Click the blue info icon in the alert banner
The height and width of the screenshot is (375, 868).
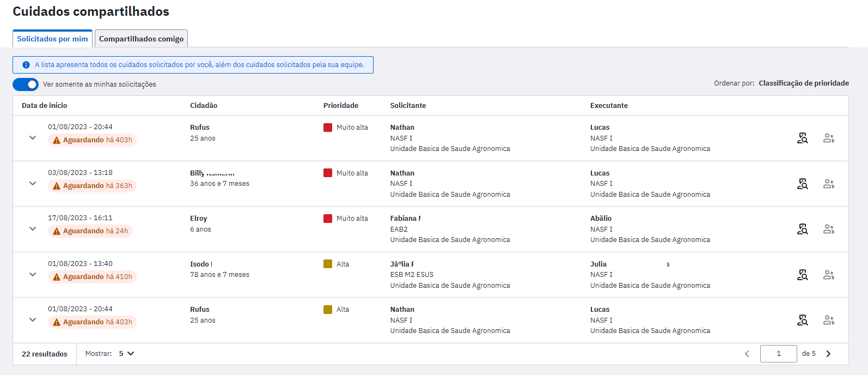click(26, 65)
